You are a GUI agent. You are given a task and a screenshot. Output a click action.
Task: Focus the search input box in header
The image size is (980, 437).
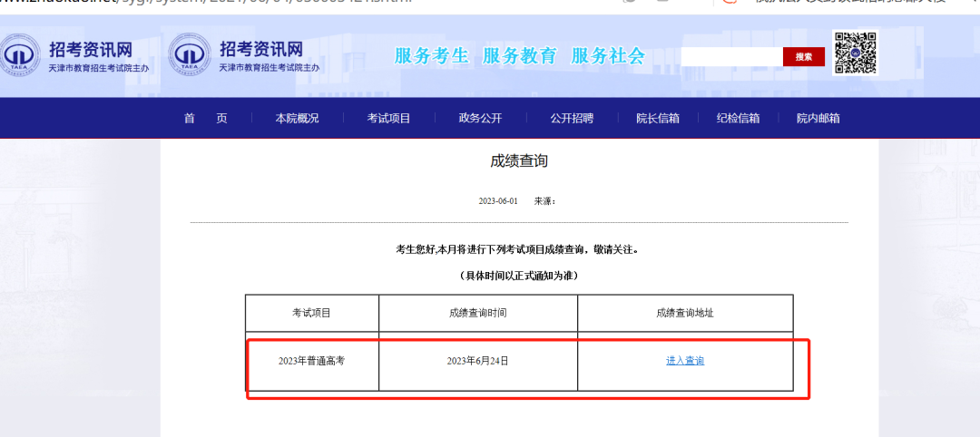pyautogui.click(x=732, y=57)
